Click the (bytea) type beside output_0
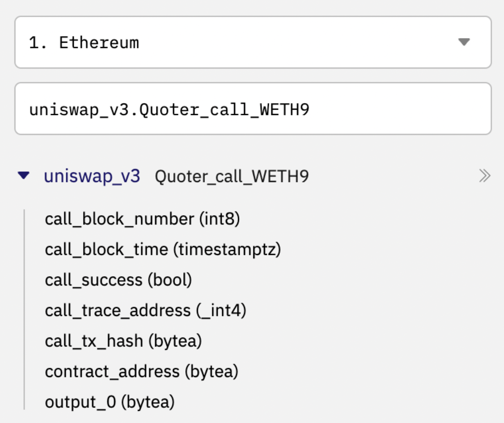Image resolution: width=504 pixels, height=423 pixels. [x=148, y=402]
